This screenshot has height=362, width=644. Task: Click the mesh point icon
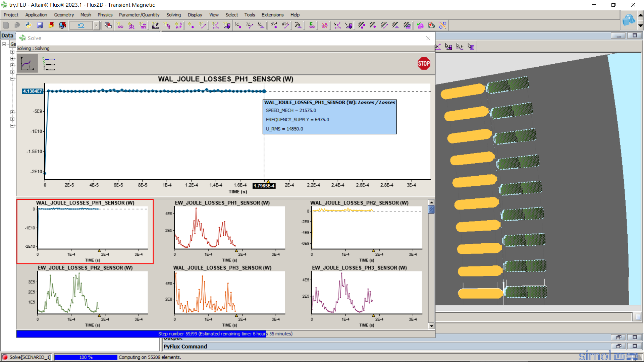pyautogui.click(x=238, y=25)
